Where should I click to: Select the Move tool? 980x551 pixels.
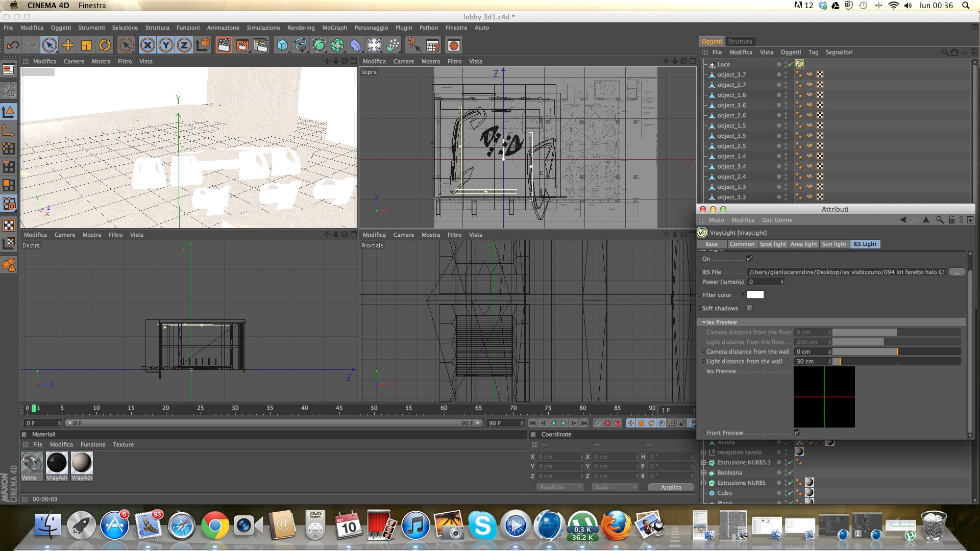67,45
